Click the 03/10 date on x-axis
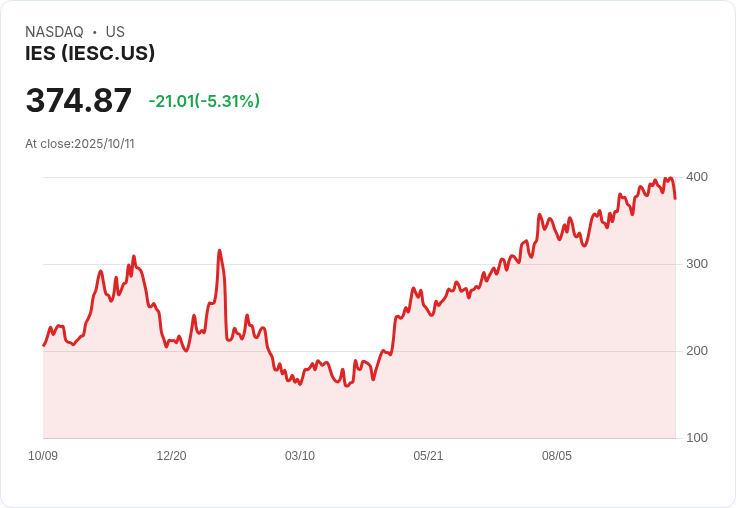Viewport: 736px width, 508px height. pyautogui.click(x=299, y=456)
